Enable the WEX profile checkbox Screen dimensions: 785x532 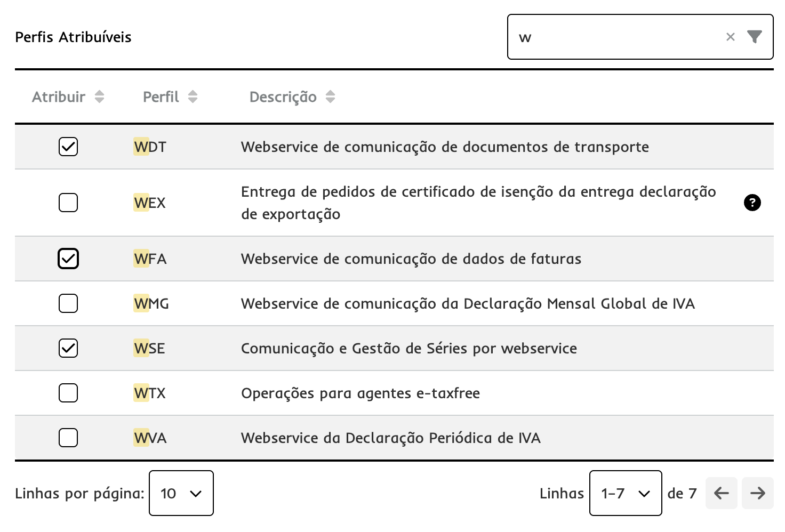[x=68, y=203]
